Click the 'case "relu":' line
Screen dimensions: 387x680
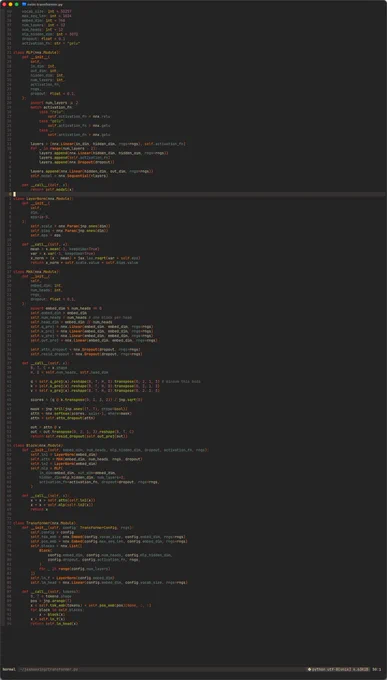[x=52, y=111]
